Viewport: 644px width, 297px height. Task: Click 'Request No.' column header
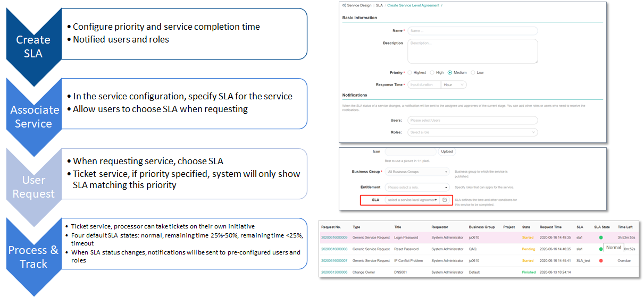pos(331,227)
